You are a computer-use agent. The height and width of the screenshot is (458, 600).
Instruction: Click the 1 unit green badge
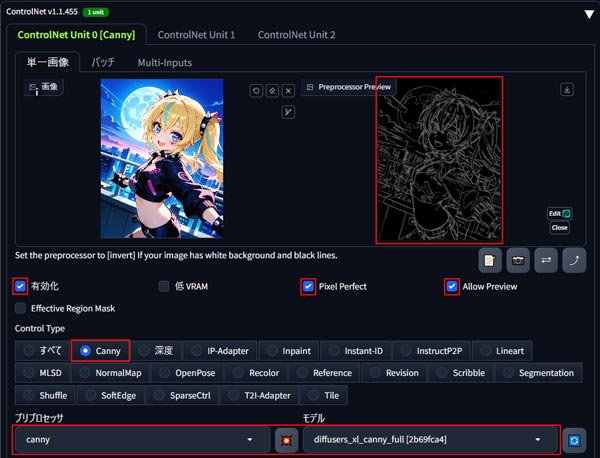click(96, 12)
